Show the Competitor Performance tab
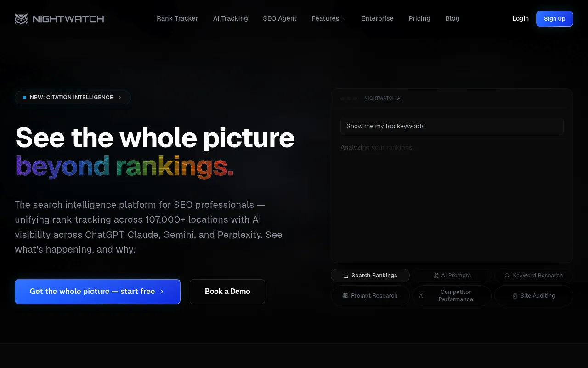This screenshot has width=588, height=368. click(x=452, y=296)
